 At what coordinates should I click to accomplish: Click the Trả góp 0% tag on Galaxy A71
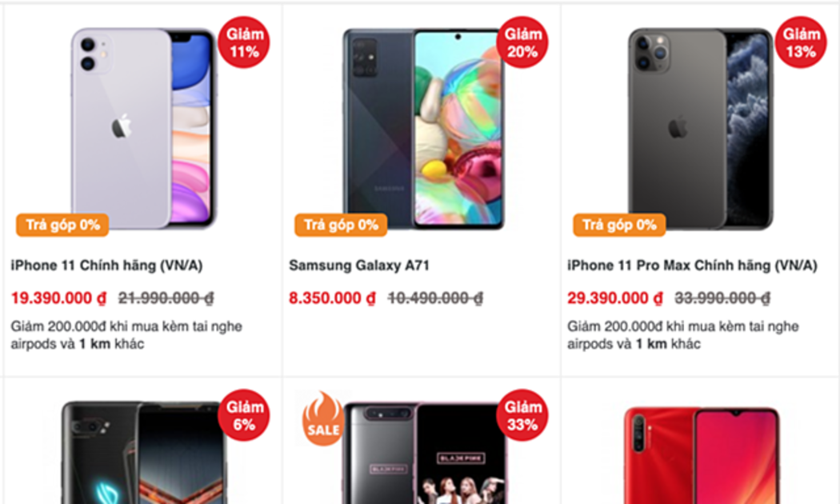(x=341, y=225)
